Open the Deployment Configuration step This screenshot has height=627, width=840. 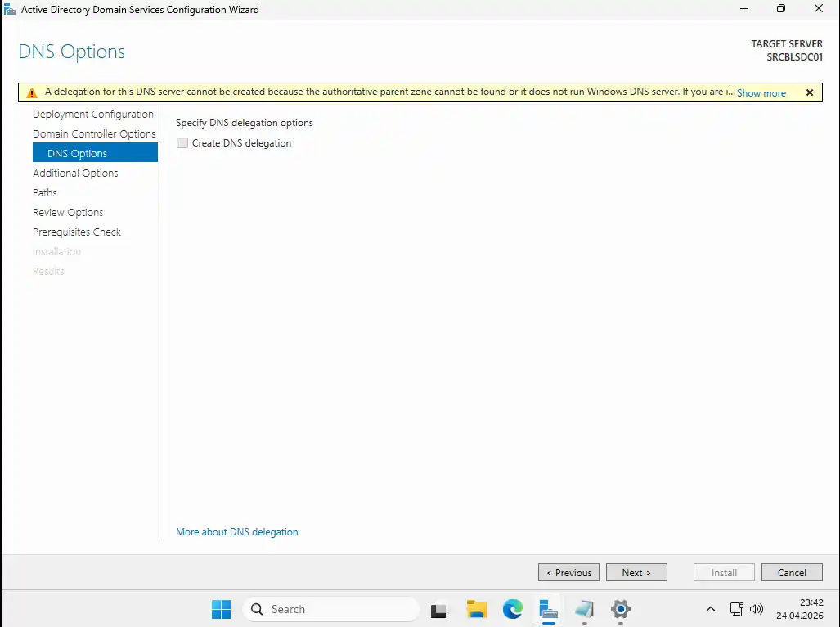[93, 114]
